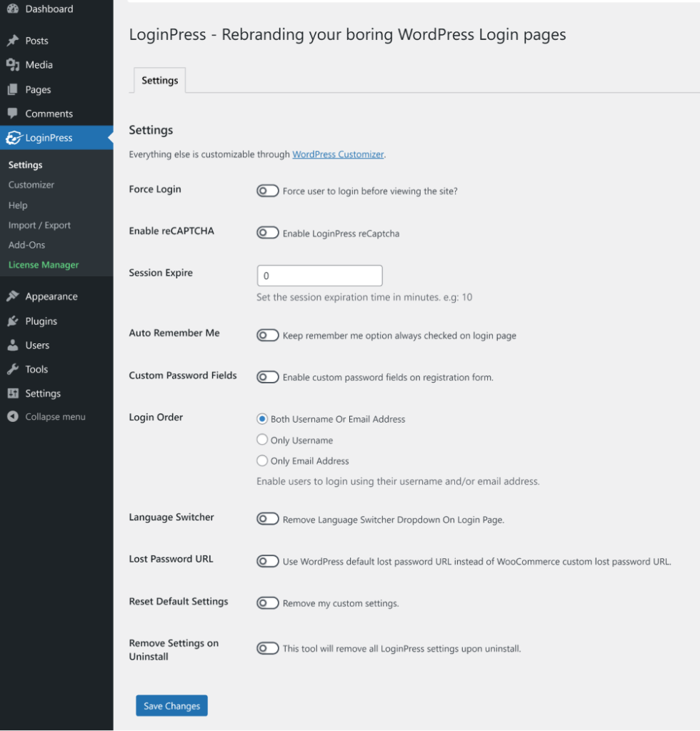Open Add-Ons submenu item

[x=26, y=245]
